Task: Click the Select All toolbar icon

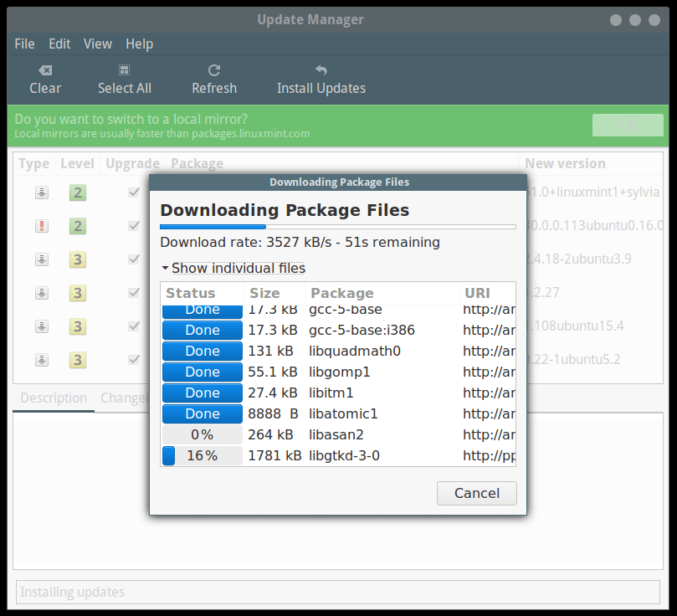Action: tap(124, 69)
